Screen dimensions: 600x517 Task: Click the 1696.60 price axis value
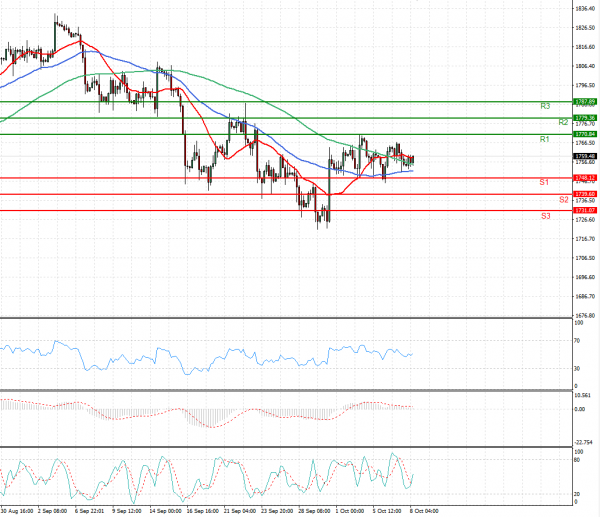click(585, 277)
